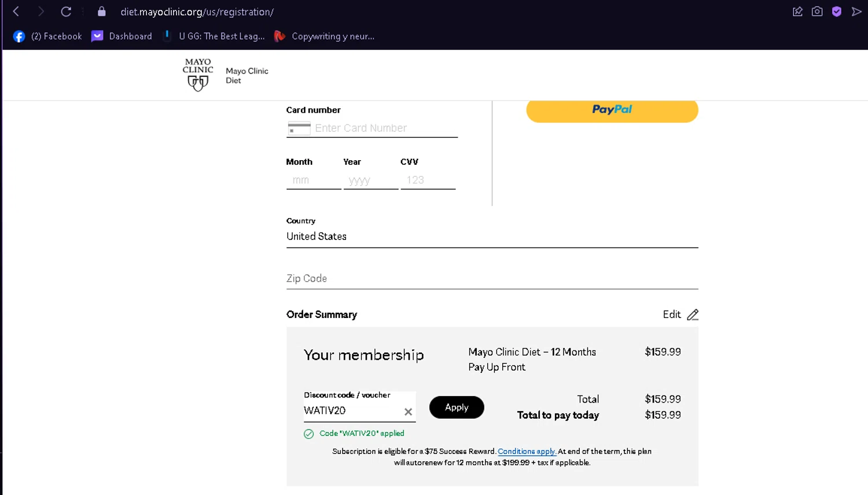The image size is (868, 495).
Task: Click the browser forward arrow
Action: coord(41,12)
